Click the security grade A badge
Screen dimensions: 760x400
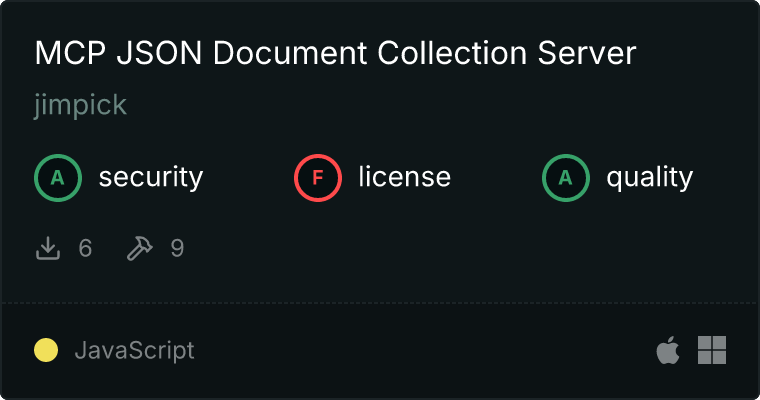point(58,178)
